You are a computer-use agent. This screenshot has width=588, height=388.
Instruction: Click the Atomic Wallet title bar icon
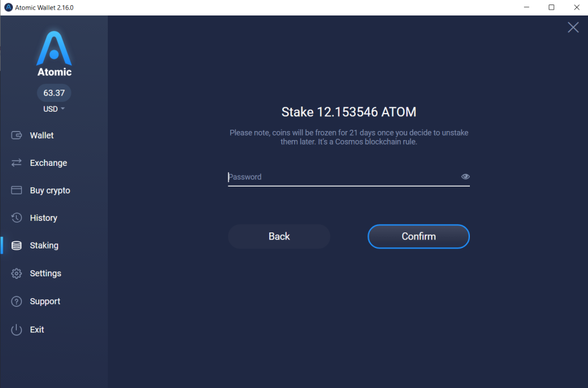8,8
